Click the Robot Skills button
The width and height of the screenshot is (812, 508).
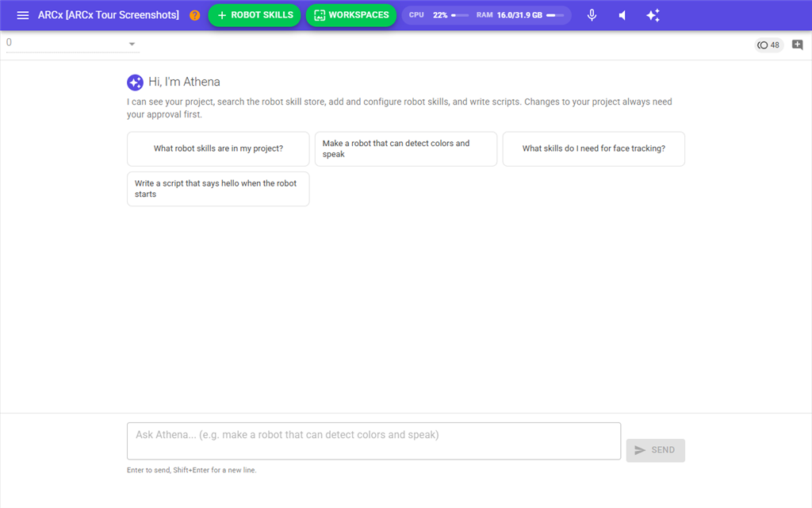[x=255, y=15]
